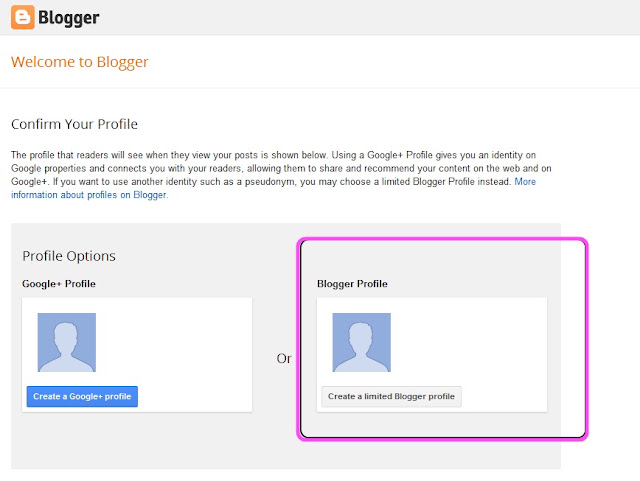
Task: Click Create a limited Blogger profile button
Action: [x=391, y=396]
